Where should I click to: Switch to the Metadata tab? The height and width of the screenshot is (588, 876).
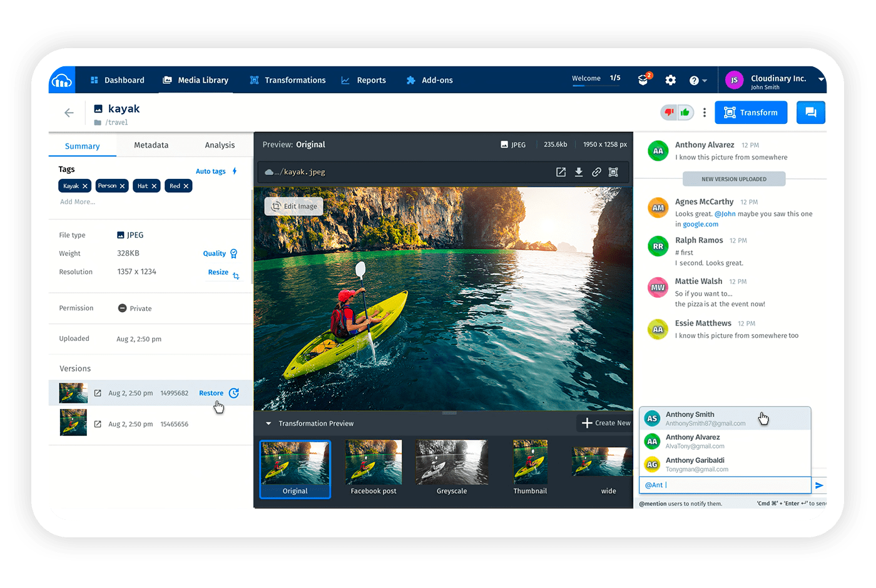tap(151, 145)
